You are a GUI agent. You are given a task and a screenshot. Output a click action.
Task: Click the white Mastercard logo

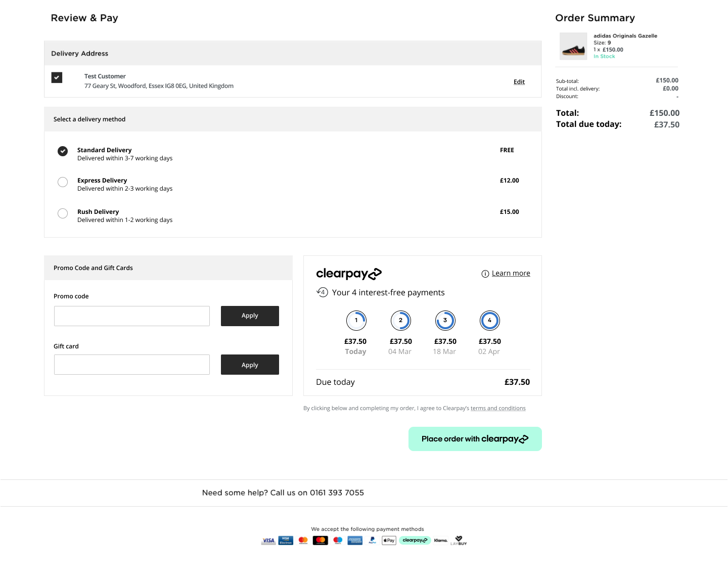303,541
